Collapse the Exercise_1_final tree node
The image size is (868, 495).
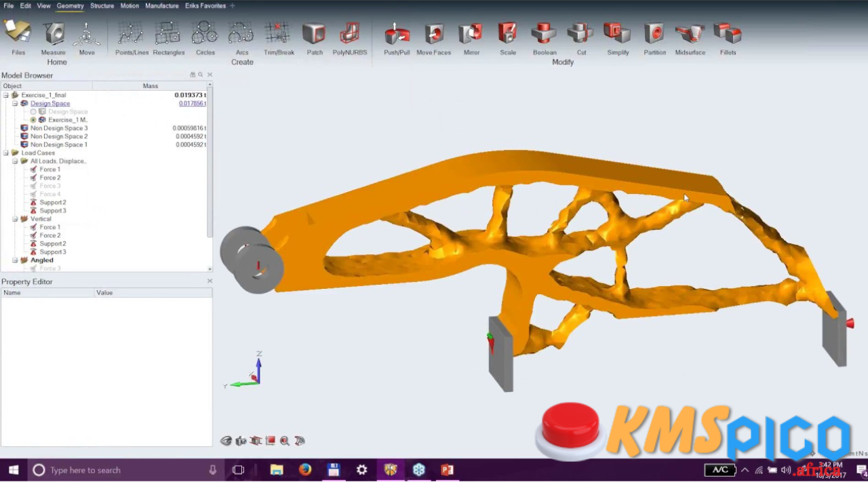pyautogui.click(x=6, y=95)
